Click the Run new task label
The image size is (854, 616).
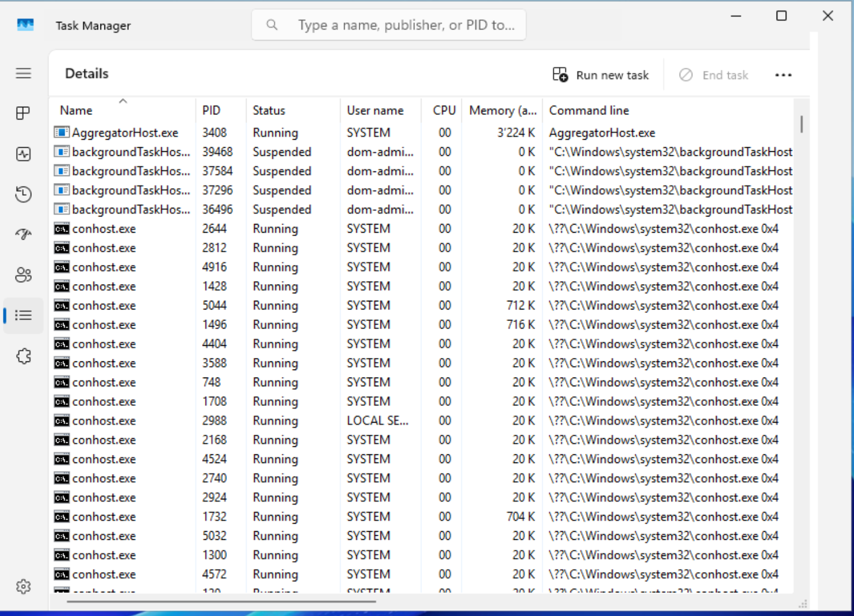pos(612,75)
